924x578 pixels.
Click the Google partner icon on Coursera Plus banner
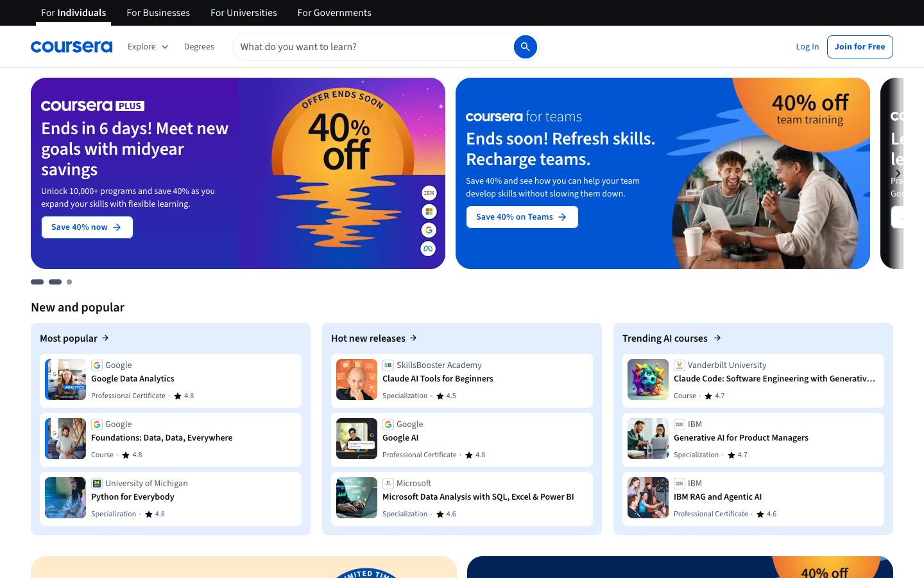[429, 230]
